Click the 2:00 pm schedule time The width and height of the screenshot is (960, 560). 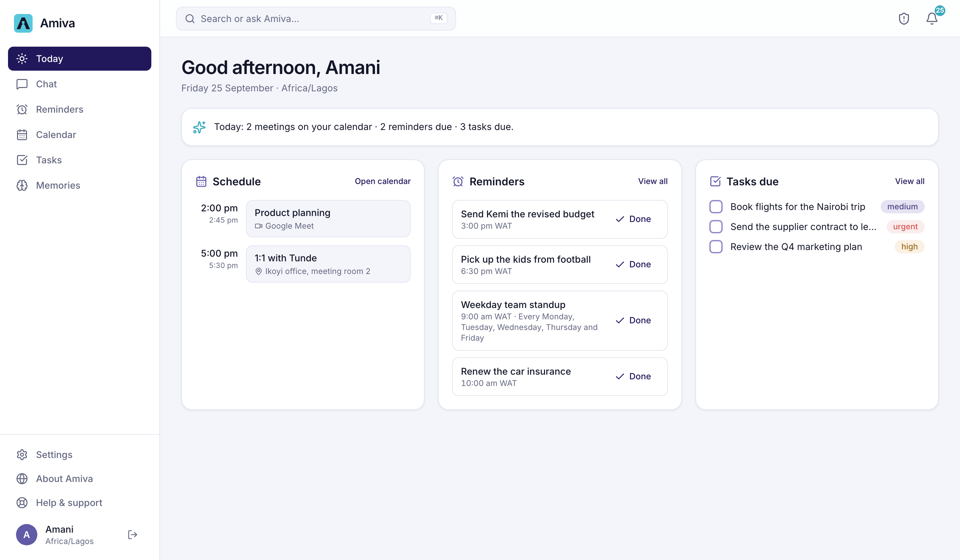pyautogui.click(x=219, y=208)
